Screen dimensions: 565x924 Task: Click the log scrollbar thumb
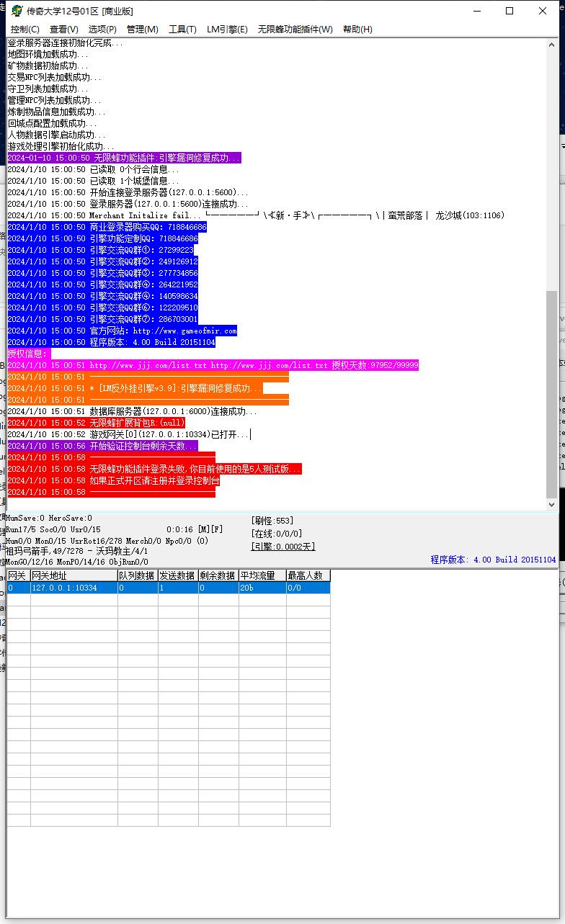(552, 395)
